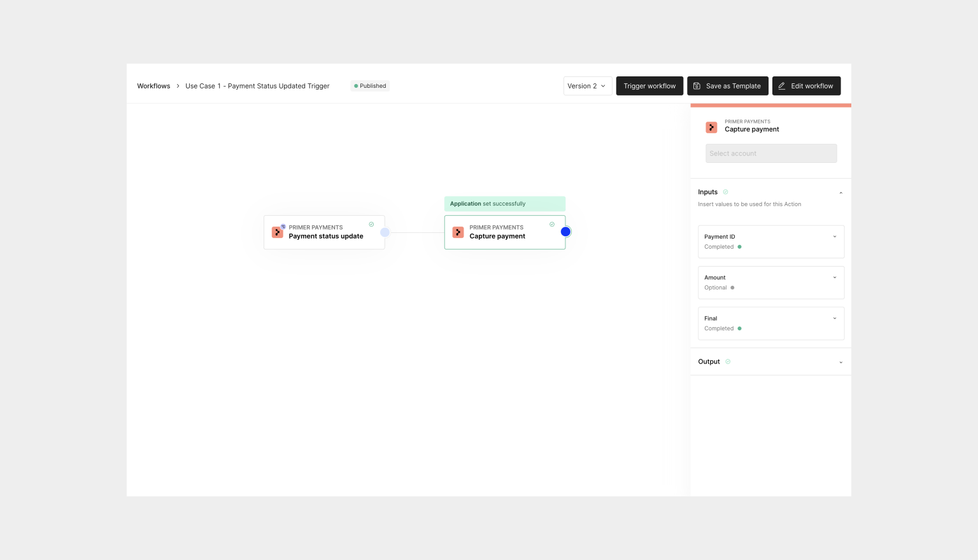The height and width of the screenshot is (560, 978).
Task: Click the check icon on the Capture payment node
Action: (552, 224)
